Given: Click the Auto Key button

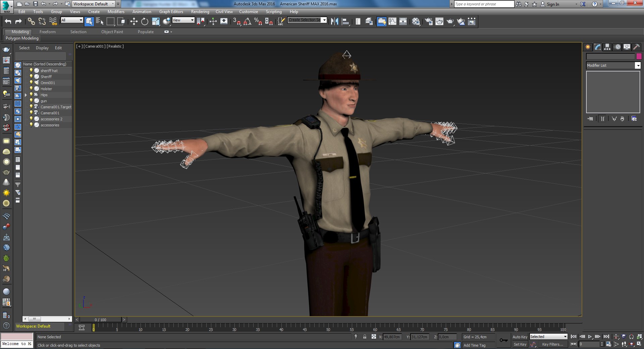Looking at the screenshot, I should tap(520, 337).
